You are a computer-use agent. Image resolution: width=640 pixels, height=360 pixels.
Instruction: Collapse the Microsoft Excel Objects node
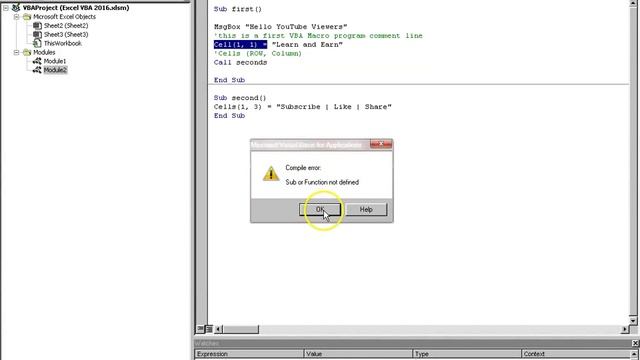16,17
